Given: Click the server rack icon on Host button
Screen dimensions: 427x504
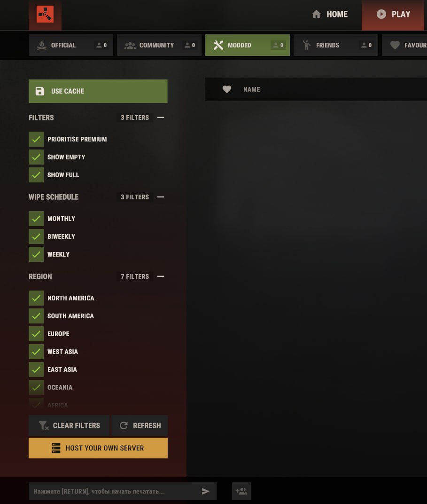Looking at the screenshot, I should coord(56,448).
